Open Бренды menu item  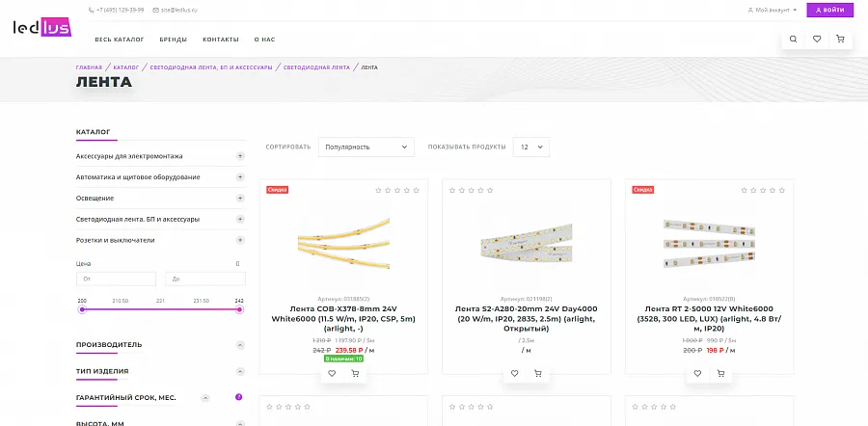[174, 40]
